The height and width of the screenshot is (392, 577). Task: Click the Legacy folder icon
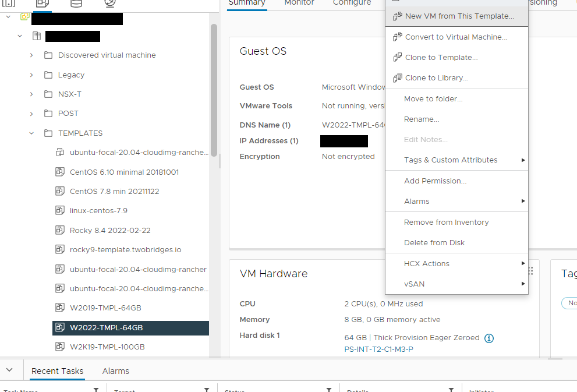48,75
